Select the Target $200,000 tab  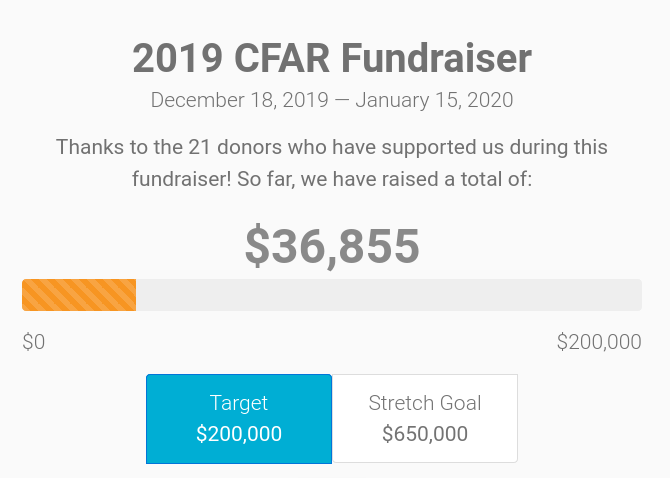[239, 419]
